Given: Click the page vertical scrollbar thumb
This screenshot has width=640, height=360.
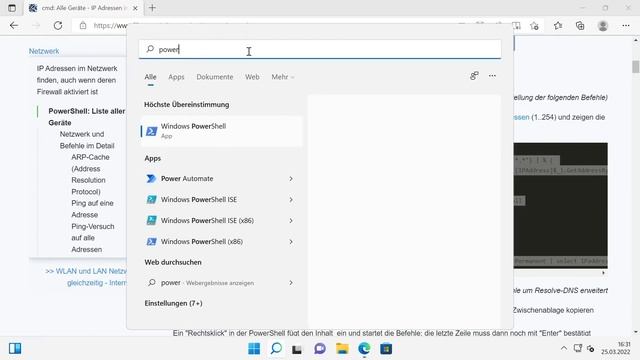Looking at the screenshot, I should tap(636, 67).
